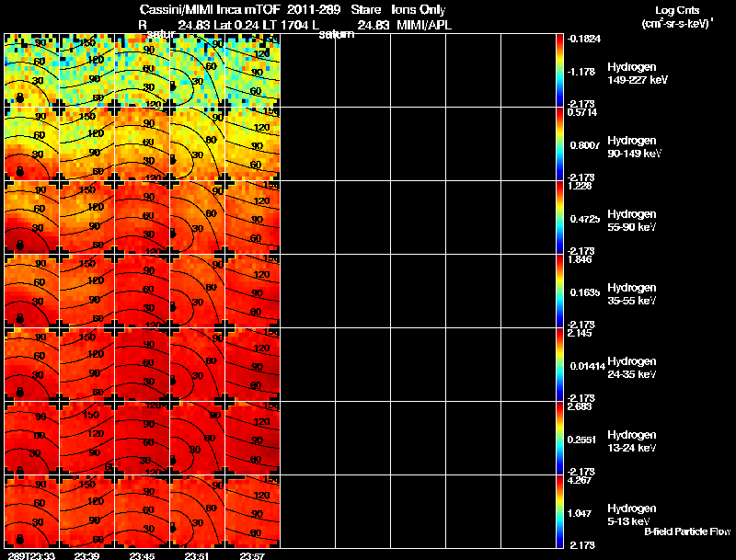
Task: Open the 13-24 keV image at 23:39
Action: 87,438
